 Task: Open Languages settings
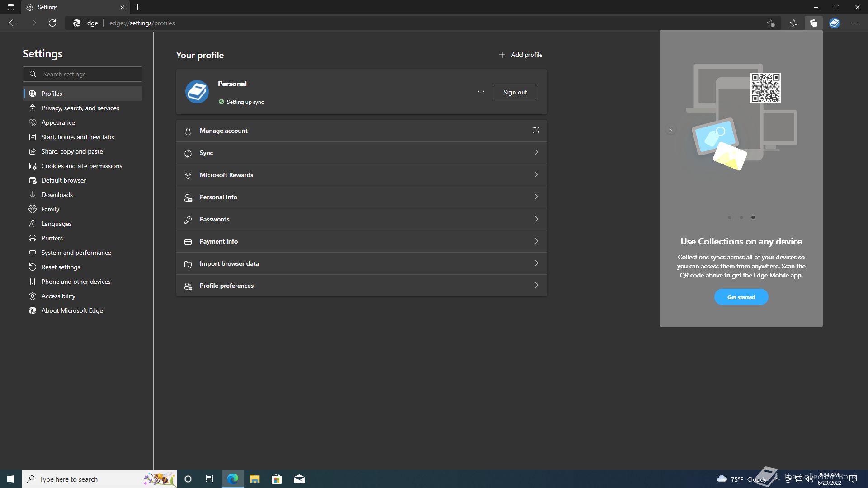(82, 224)
